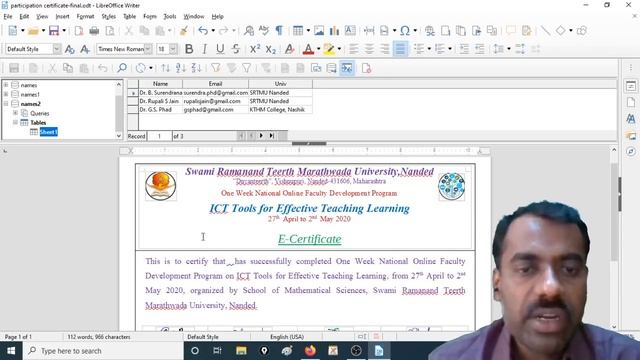The width and height of the screenshot is (640, 360).
Task: Click the Open folder icon
Action: (x=33, y=31)
